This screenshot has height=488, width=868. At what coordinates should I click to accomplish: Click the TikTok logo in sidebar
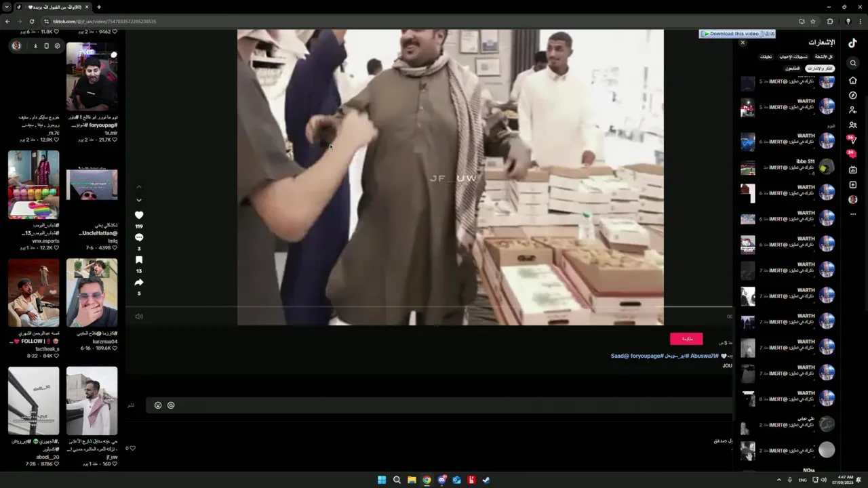pyautogui.click(x=853, y=43)
